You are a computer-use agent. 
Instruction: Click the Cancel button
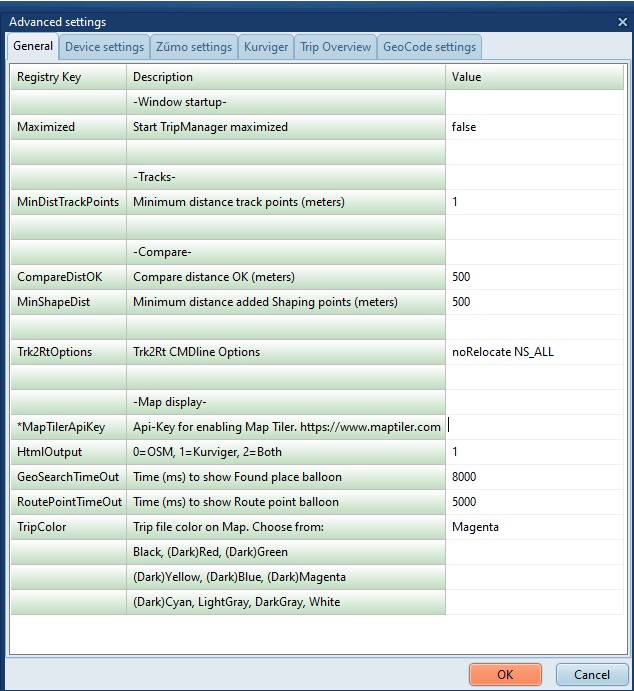(x=591, y=675)
